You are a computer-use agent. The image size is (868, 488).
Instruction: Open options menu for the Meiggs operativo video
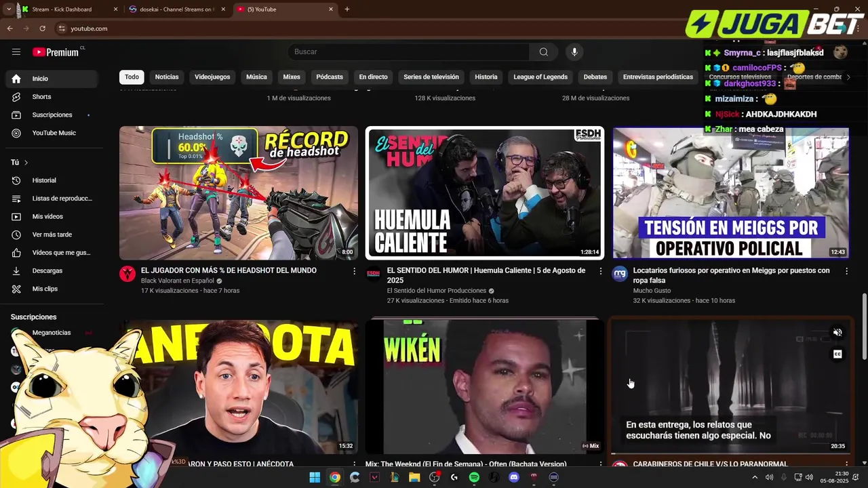point(846,271)
